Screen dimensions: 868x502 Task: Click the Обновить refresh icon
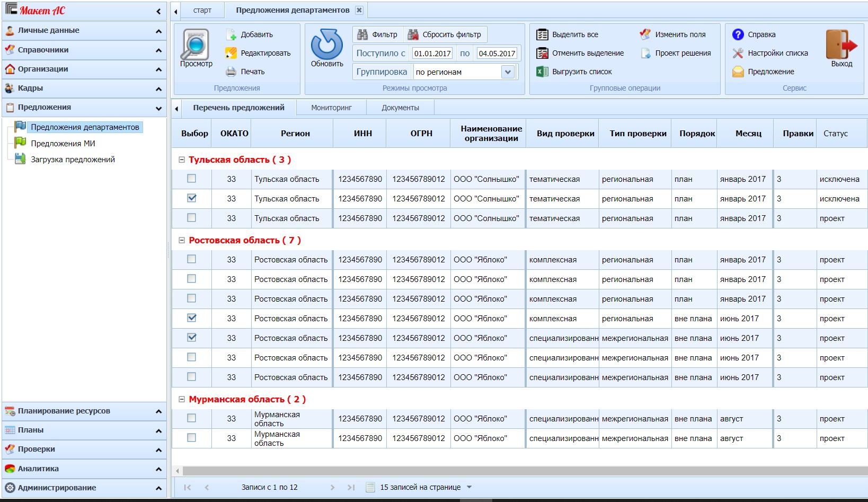coord(327,44)
